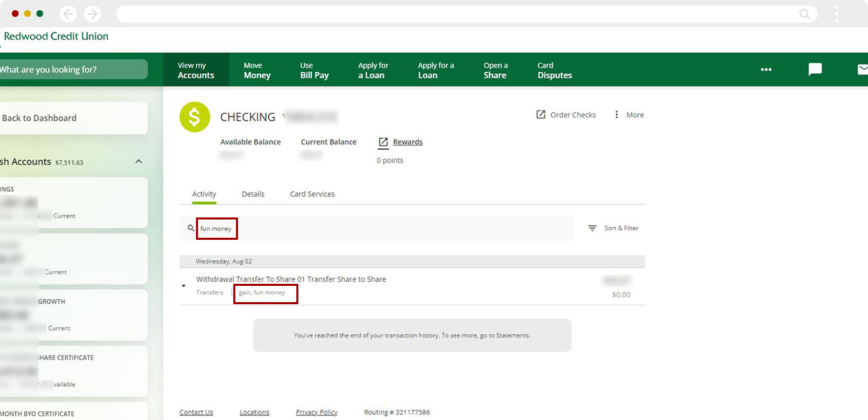Switch to the Details tab
The width and height of the screenshot is (868, 420).
tap(253, 194)
